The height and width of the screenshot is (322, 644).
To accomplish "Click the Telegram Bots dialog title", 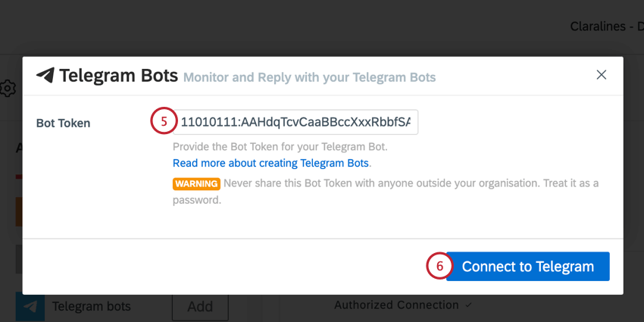I will click(118, 76).
